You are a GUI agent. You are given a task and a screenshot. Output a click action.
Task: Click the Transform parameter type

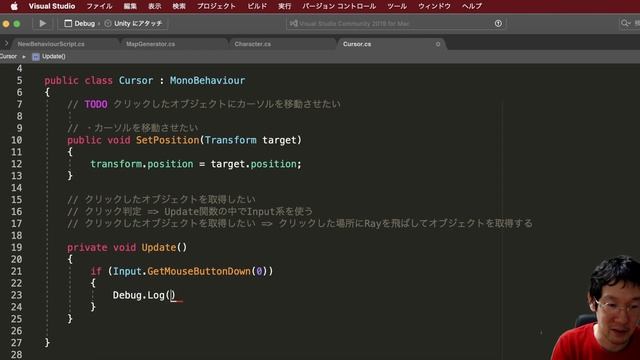point(231,140)
